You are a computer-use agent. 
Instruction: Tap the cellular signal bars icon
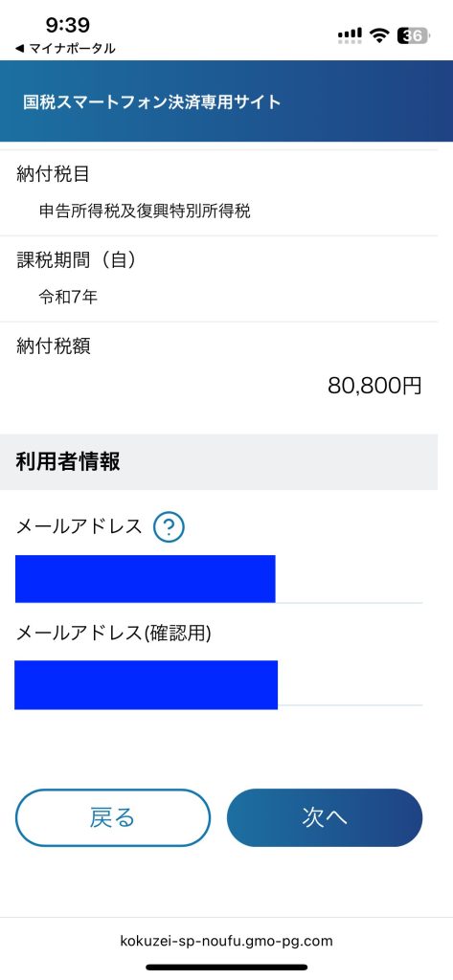350,35
